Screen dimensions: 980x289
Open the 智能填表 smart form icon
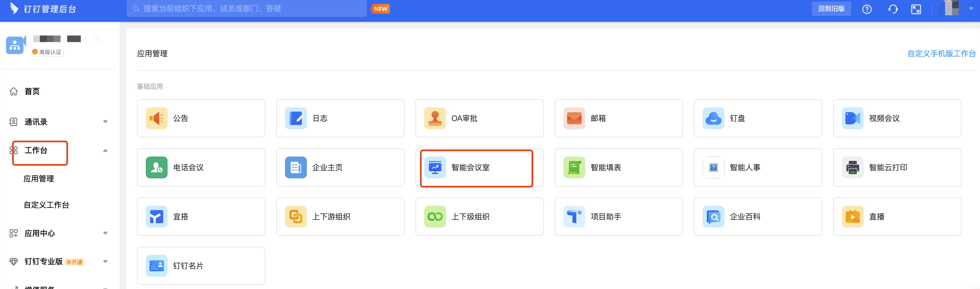pyautogui.click(x=574, y=167)
